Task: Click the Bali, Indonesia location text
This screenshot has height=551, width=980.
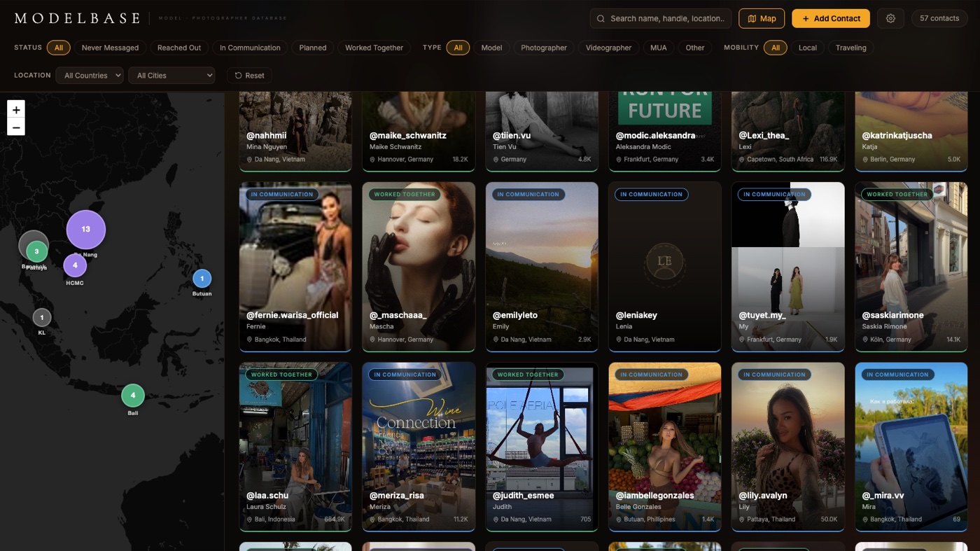Action: click(275, 519)
